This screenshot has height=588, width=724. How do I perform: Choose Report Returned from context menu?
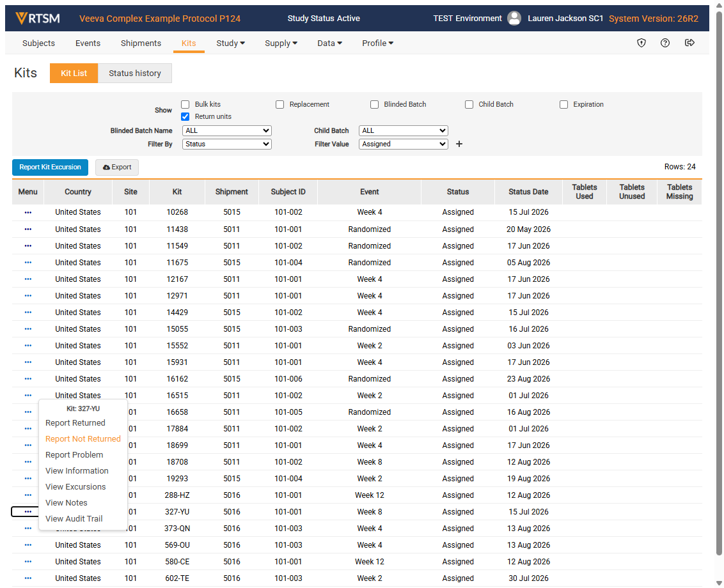coord(75,423)
